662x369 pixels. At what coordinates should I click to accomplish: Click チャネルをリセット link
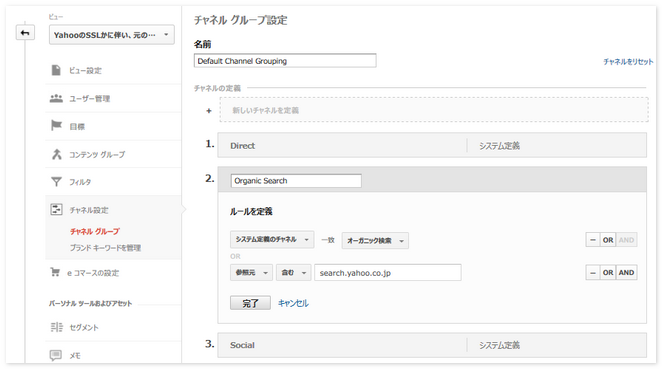pyautogui.click(x=628, y=62)
